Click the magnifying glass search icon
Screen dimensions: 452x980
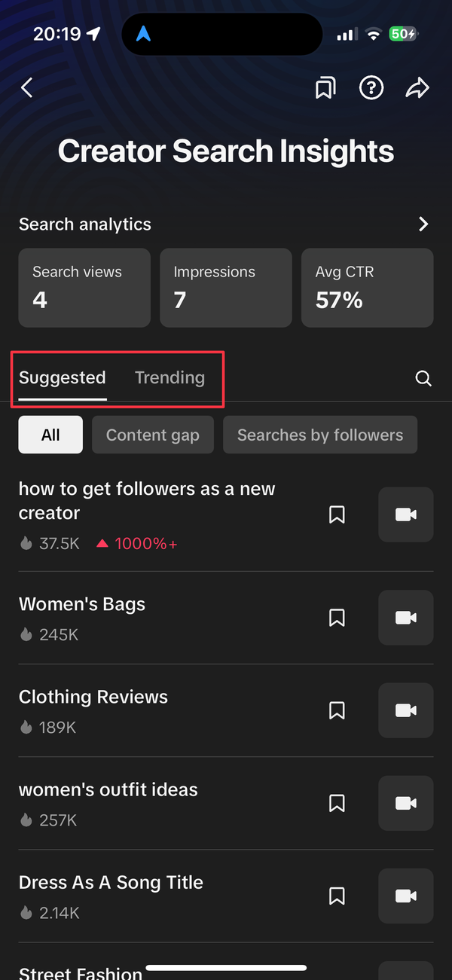pyautogui.click(x=423, y=378)
